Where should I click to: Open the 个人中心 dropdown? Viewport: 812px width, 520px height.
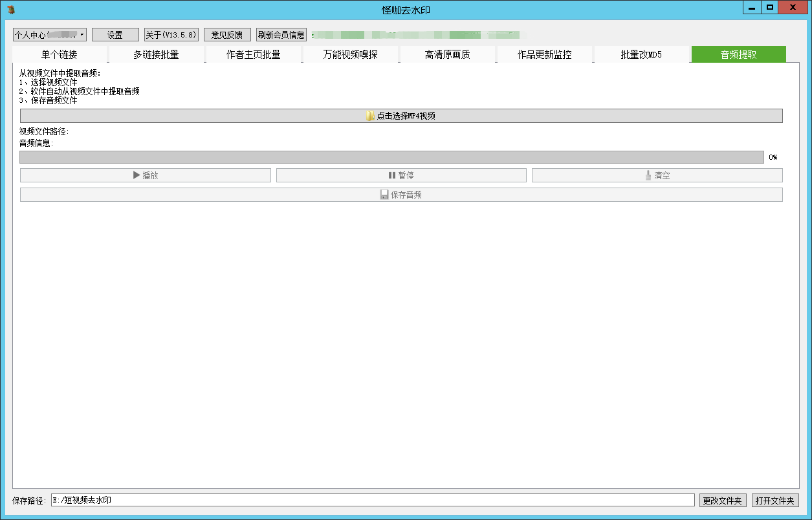point(50,35)
